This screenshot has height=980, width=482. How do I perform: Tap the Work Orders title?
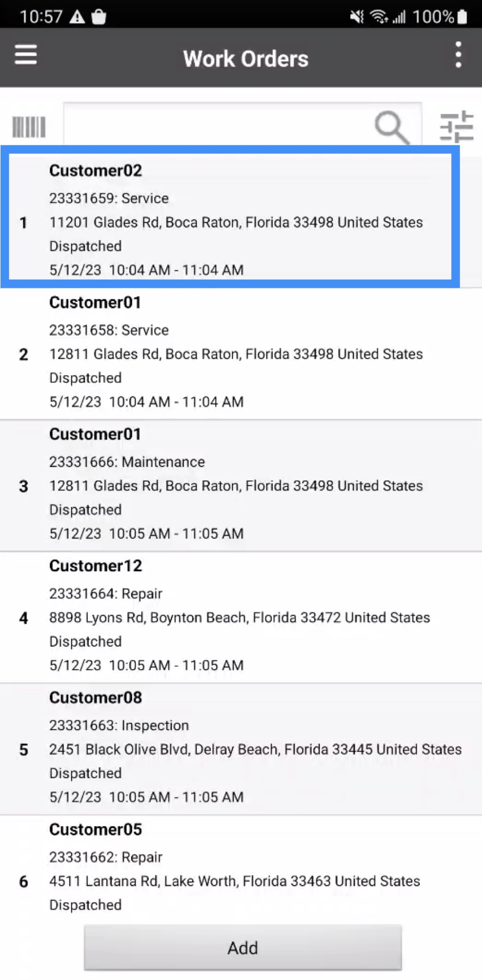click(246, 59)
